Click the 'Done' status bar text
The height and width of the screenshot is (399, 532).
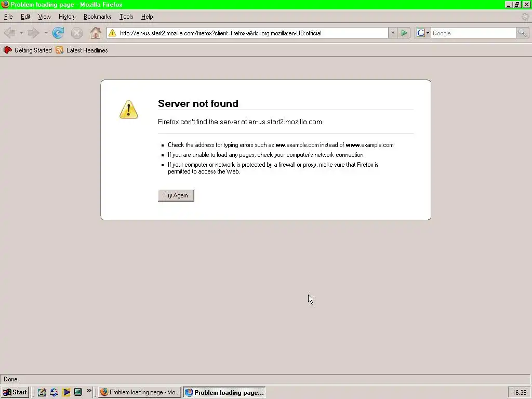(x=10, y=379)
